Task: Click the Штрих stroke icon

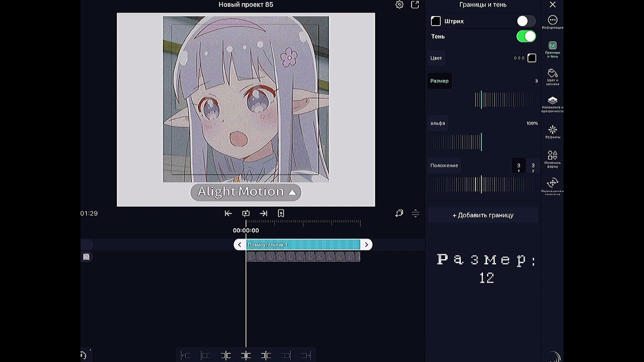Action: tap(436, 21)
